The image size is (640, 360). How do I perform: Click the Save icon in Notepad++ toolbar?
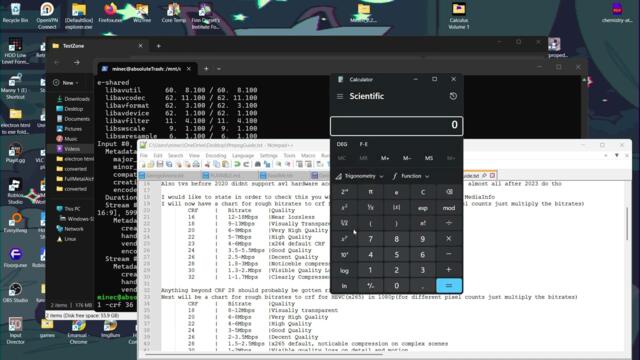tap(160, 164)
